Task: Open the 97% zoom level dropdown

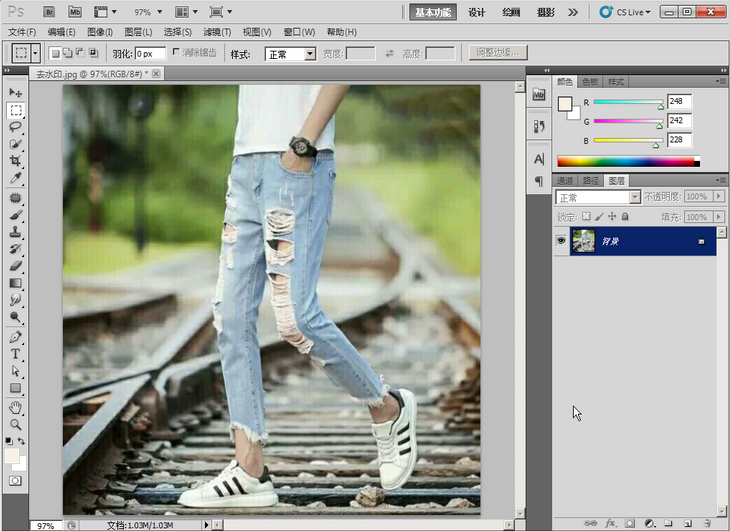Action: point(148,12)
